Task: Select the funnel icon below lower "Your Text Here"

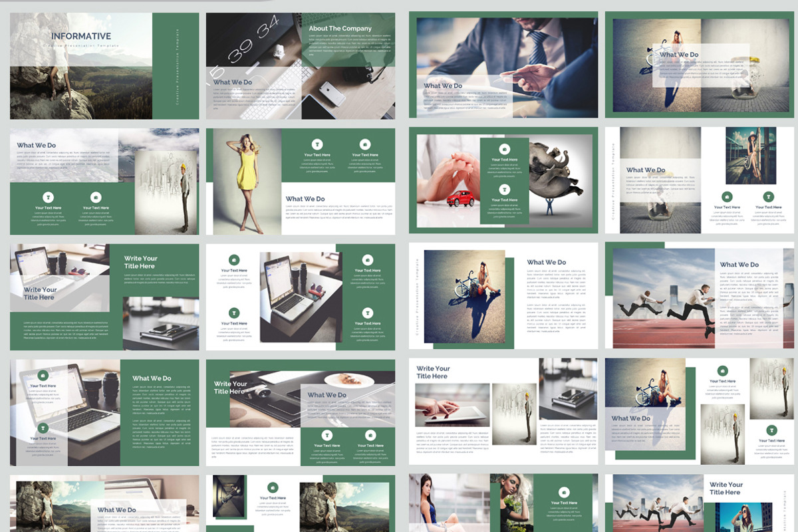Action: (x=233, y=313)
